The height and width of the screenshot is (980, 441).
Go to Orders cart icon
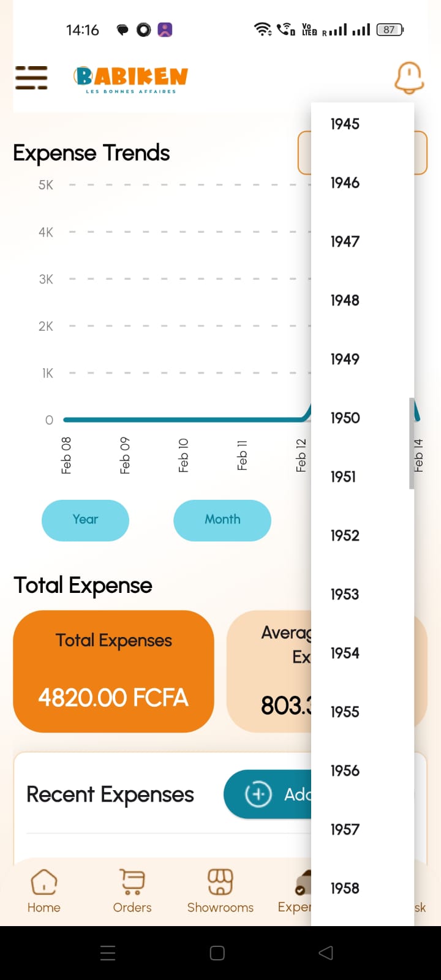[132, 883]
